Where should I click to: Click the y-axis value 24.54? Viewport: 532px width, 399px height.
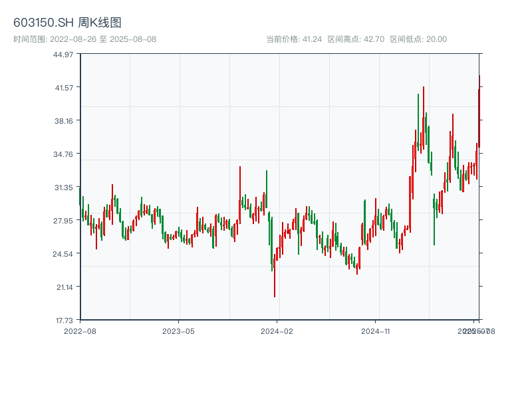point(63,254)
